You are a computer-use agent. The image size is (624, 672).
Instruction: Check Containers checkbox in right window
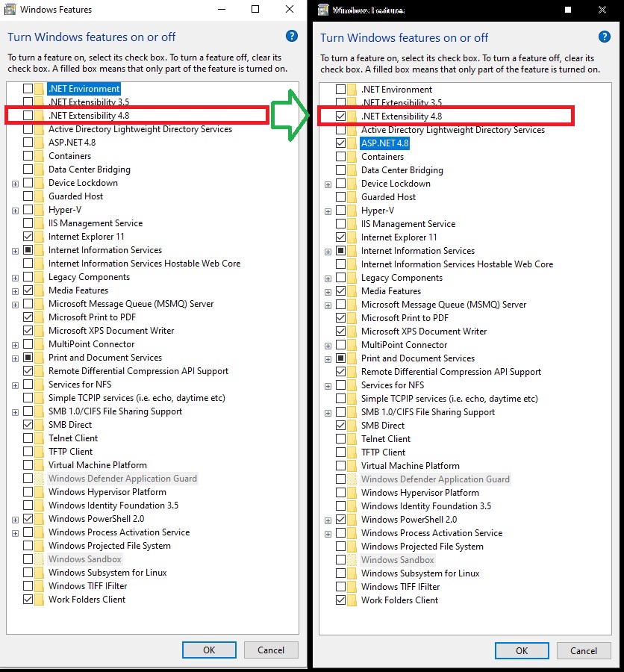(x=340, y=157)
